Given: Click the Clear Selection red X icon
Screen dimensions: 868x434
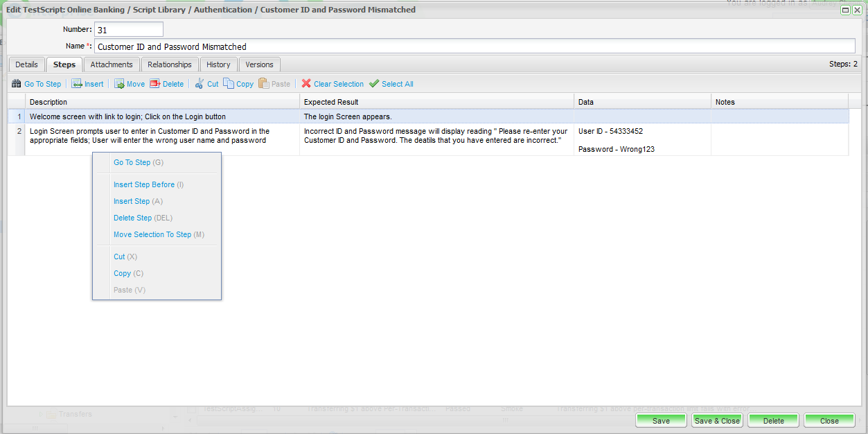Looking at the screenshot, I should [306, 84].
